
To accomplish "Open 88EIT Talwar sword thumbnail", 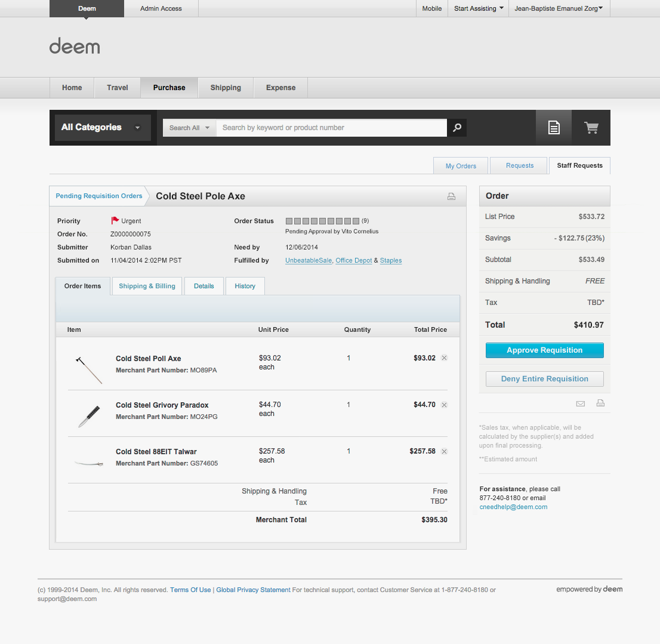I will tap(89, 463).
